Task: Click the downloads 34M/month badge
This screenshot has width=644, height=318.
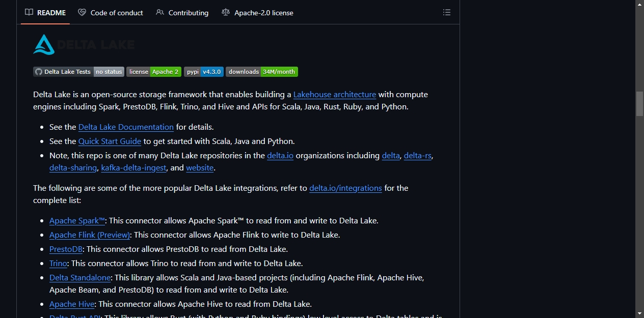Action: 262,72
